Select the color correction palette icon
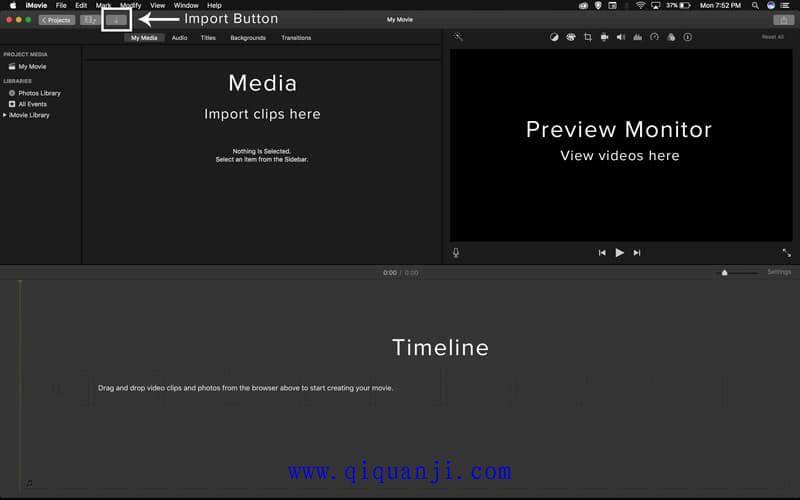 pos(570,37)
